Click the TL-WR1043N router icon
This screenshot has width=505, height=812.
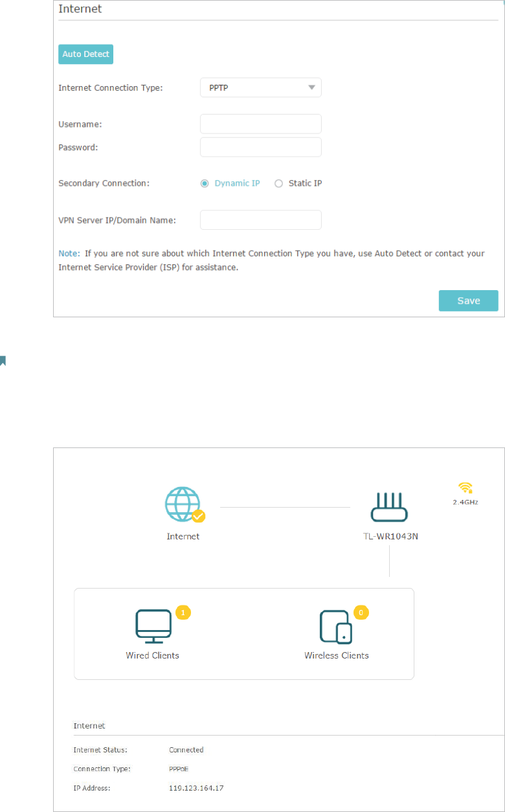[x=389, y=506]
